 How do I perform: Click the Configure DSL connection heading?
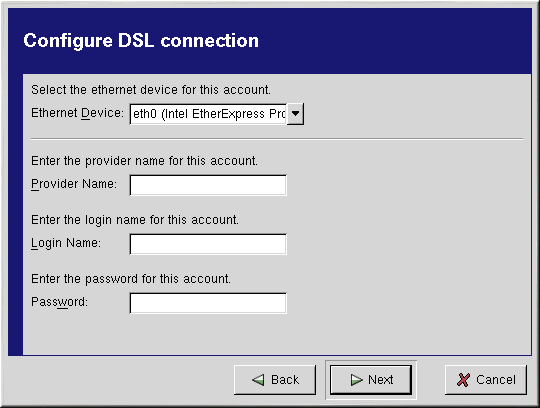click(x=141, y=41)
